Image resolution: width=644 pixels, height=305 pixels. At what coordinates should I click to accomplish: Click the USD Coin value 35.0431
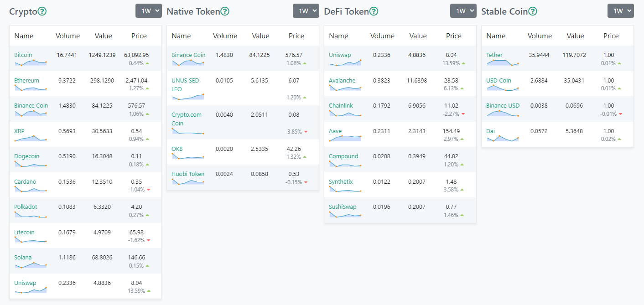(x=575, y=80)
